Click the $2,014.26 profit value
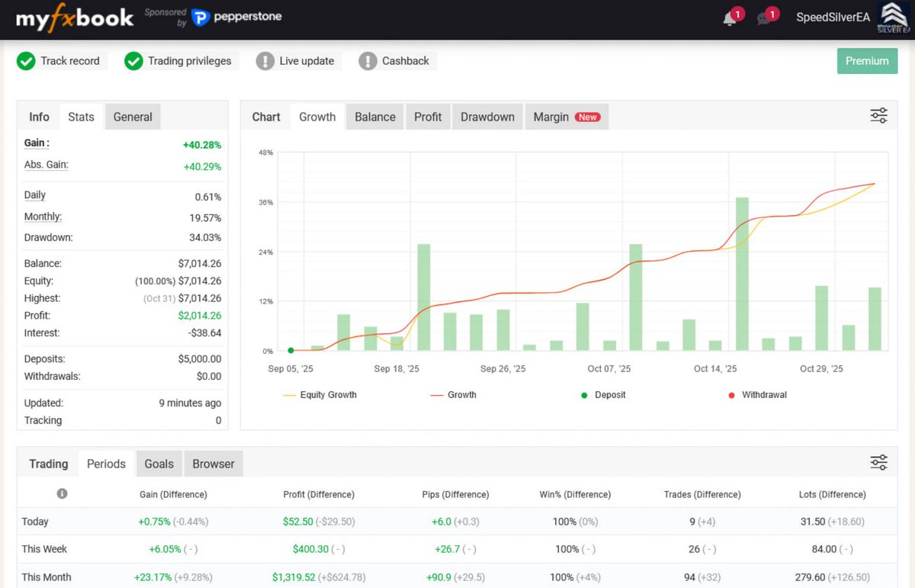Image resolution: width=915 pixels, height=588 pixels. pos(200,316)
